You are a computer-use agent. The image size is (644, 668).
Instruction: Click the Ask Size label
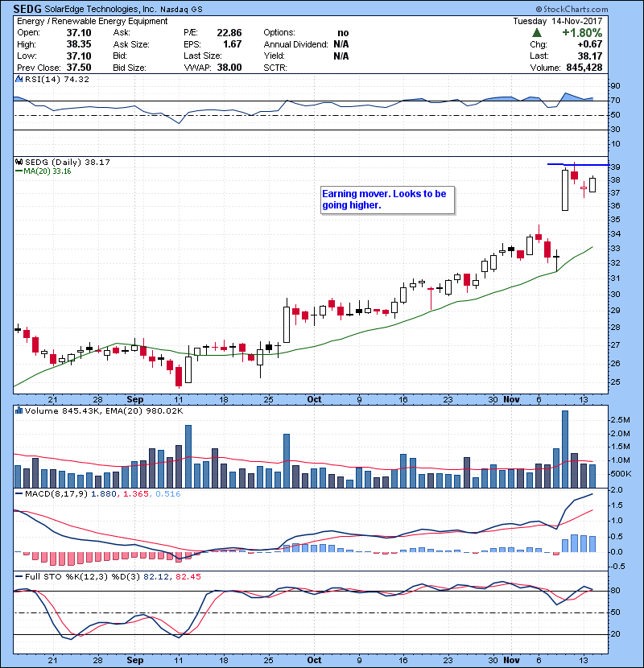tap(131, 44)
